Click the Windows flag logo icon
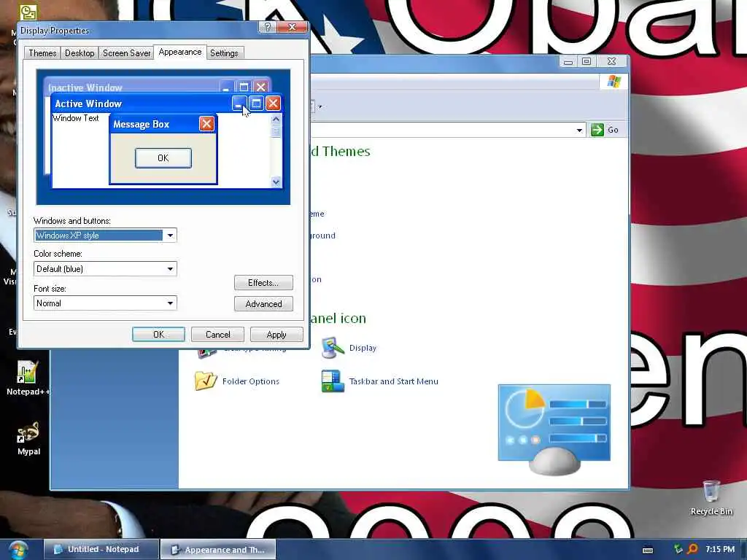 [x=614, y=82]
